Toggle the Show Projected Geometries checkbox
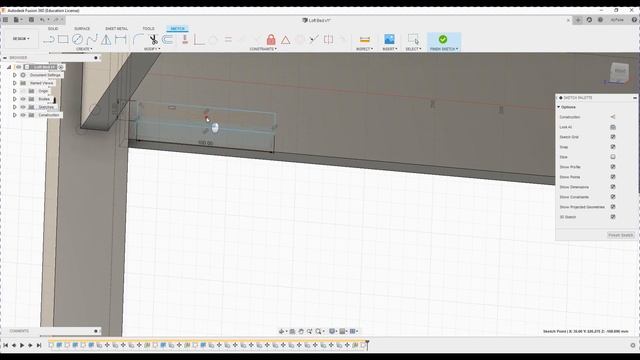 pos(613,207)
